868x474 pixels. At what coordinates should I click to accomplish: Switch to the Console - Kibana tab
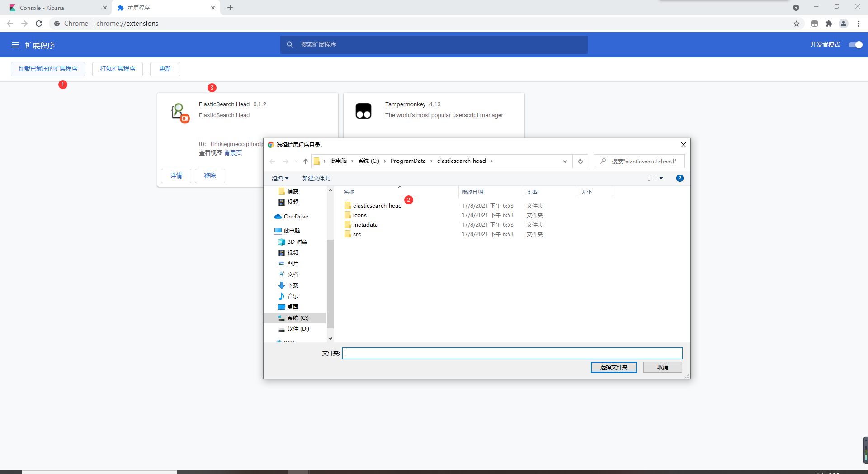coord(57,8)
